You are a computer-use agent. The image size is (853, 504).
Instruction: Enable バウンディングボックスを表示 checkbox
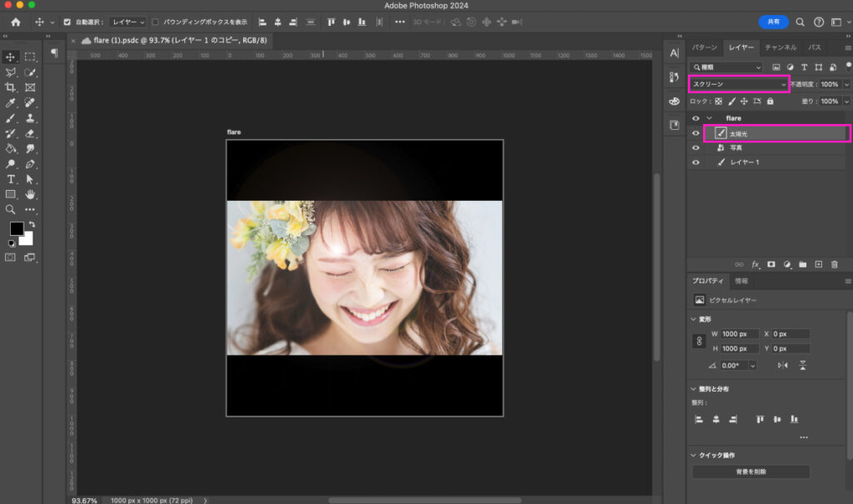[x=156, y=22]
